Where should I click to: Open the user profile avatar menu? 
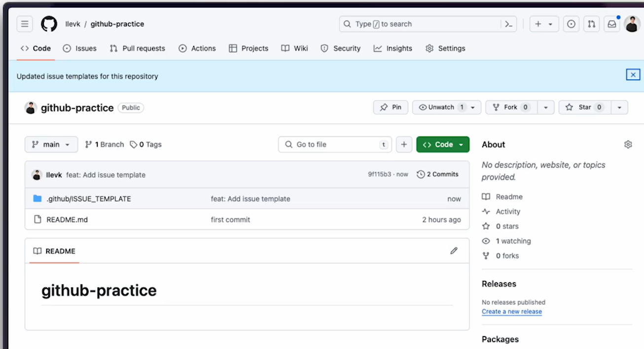click(x=632, y=24)
